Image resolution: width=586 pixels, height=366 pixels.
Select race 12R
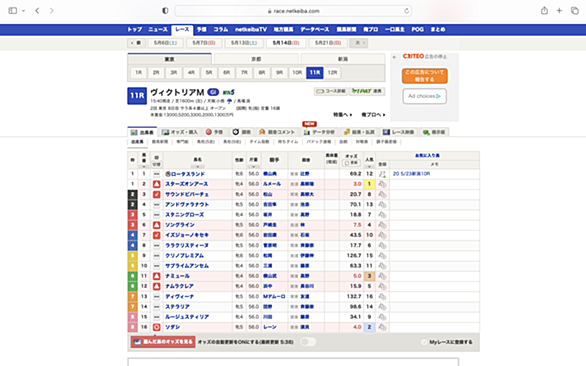point(332,73)
